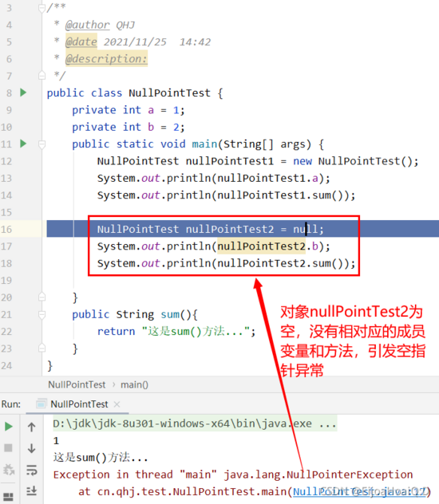Click the java.exe command line in console
The width and height of the screenshot is (439, 504).
[195, 423]
